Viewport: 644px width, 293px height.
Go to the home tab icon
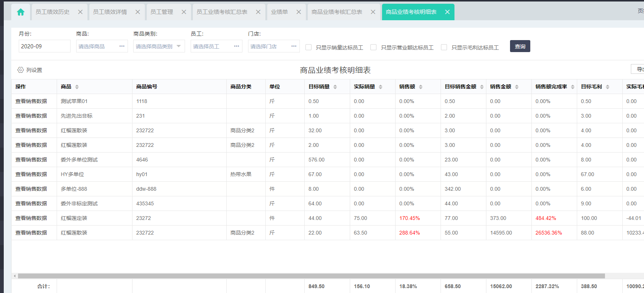coord(21,12)
